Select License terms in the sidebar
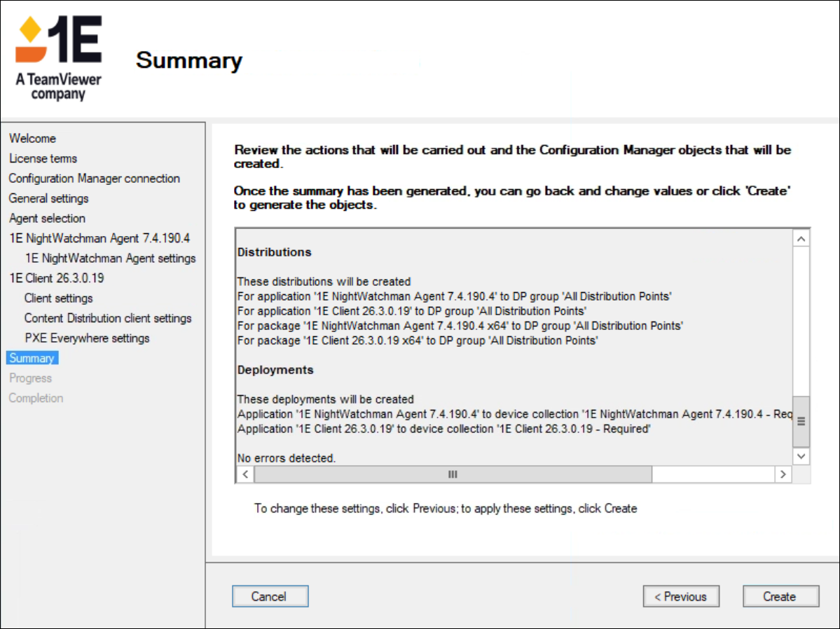Screen dimensions: 840x629 click(x=43, y=158)
